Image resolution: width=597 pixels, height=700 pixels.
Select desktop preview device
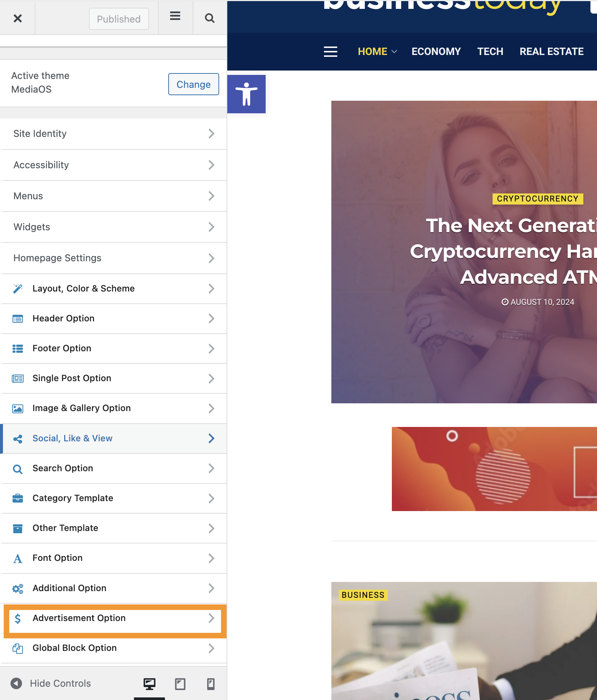149,684
